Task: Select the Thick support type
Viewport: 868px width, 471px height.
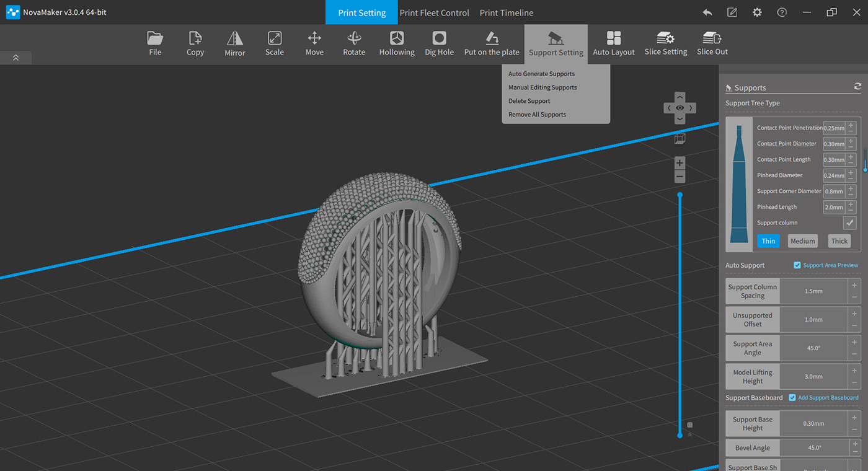Action: pos(839,241)
